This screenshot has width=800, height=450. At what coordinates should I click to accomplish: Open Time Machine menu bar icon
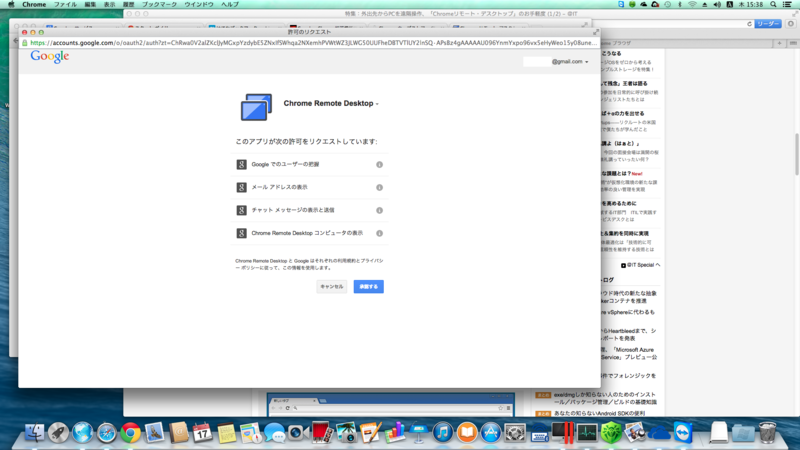click(x=667, y=4)
